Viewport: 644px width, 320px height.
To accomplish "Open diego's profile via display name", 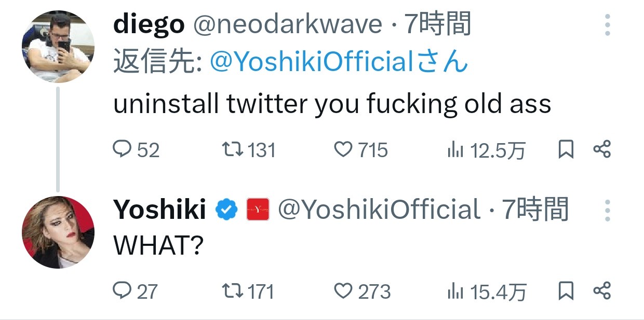I will coord(149,24).
